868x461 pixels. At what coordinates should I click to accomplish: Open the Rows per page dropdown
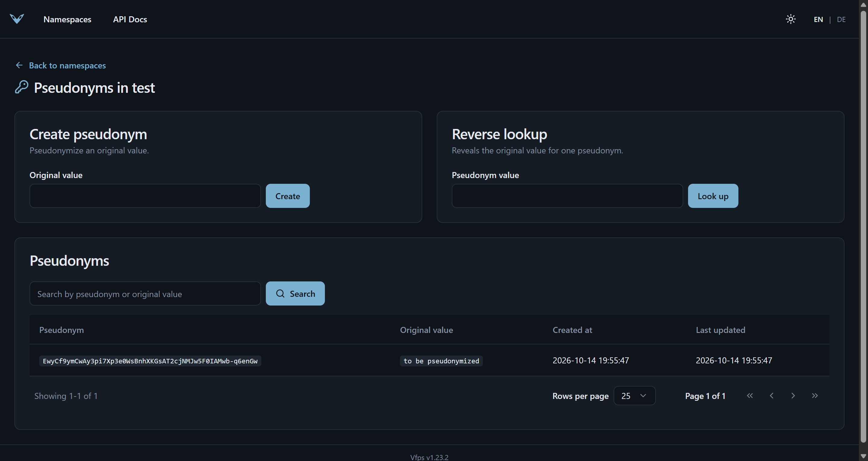point(634,396)
